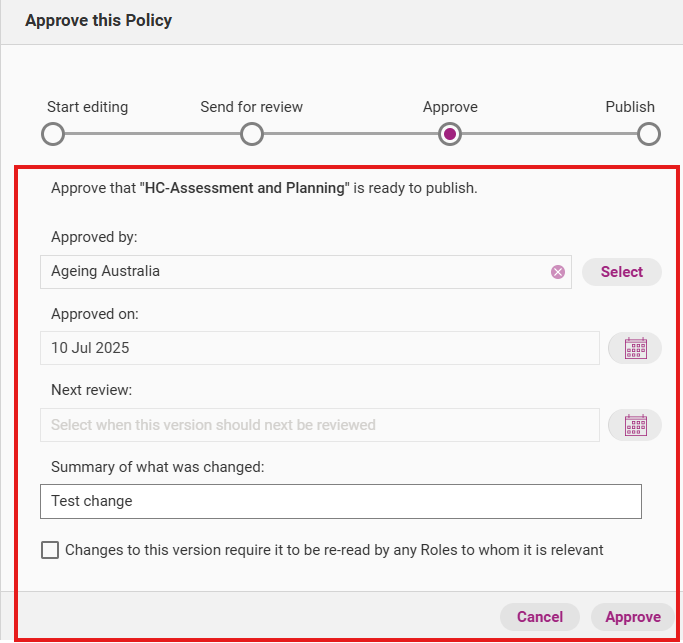Click the circle marker under Publish

pyautogui.click(x=649, y=134)
